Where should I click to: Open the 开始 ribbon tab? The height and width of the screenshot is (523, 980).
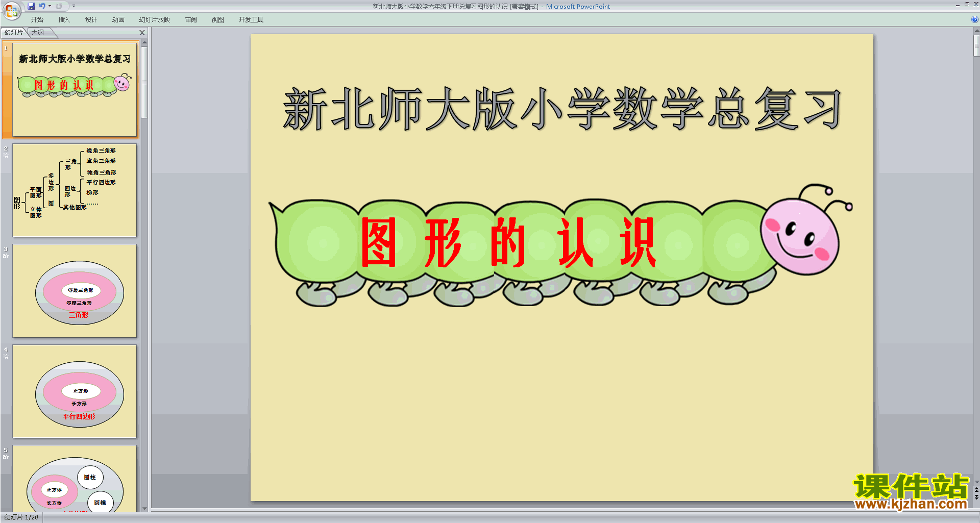coord(37,20)
